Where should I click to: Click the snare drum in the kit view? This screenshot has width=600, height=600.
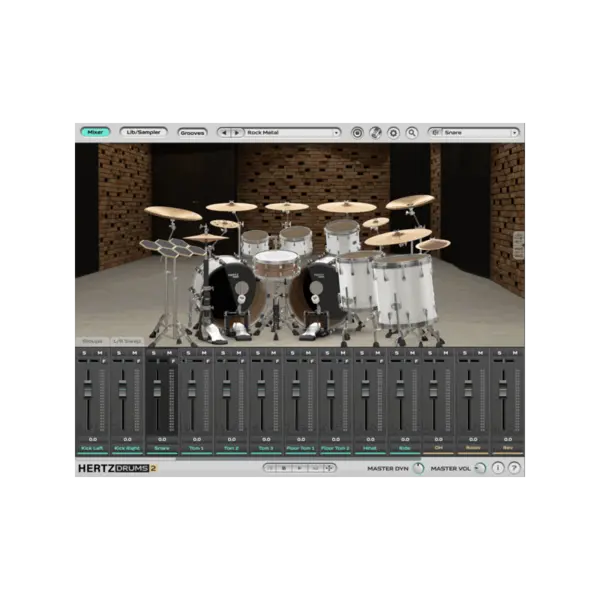(277, 263)
